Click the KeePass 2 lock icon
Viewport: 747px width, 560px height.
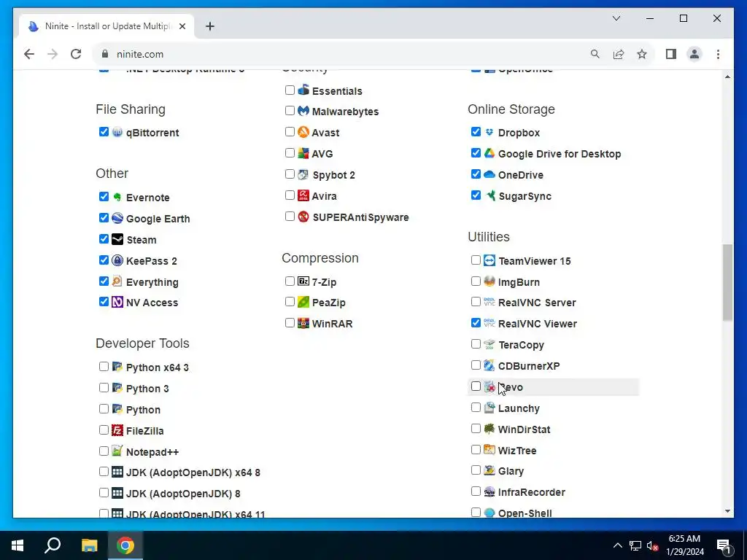[x=117, y=260]
